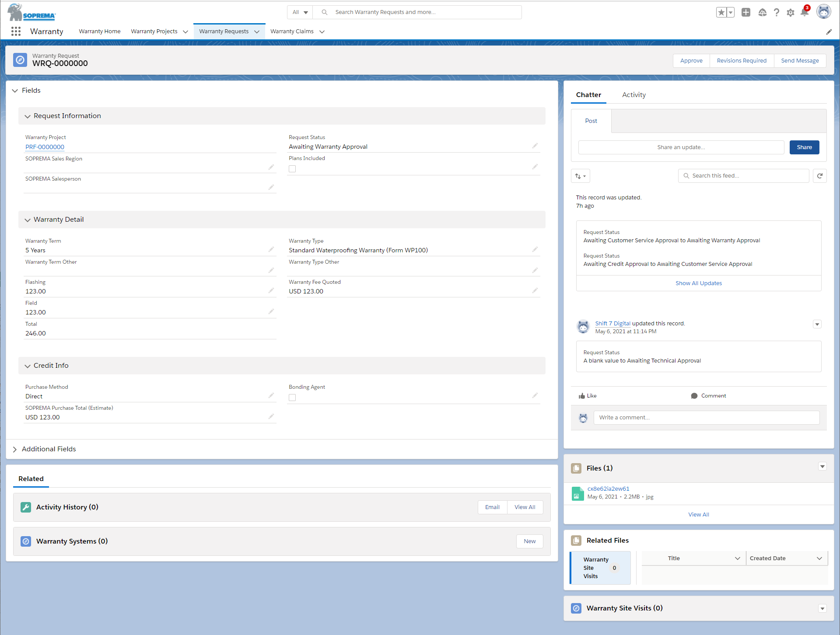Edit the SOPREMA Salesperson field pencil
Screen dimensions: 840x635
[271, 187]
